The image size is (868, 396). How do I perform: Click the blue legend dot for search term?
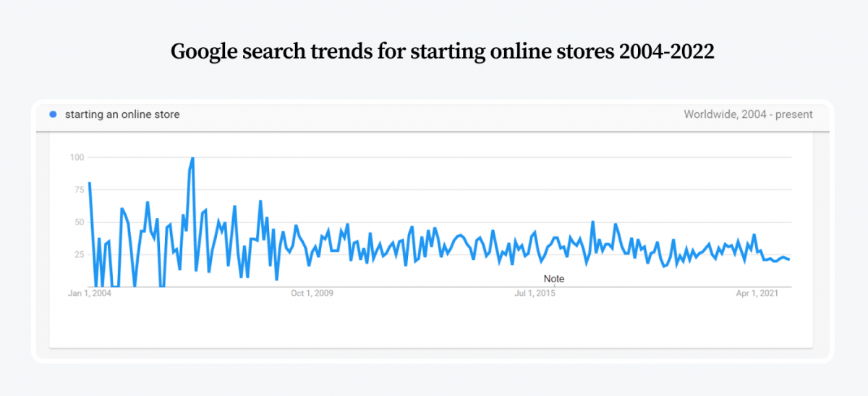pos(53,114)
